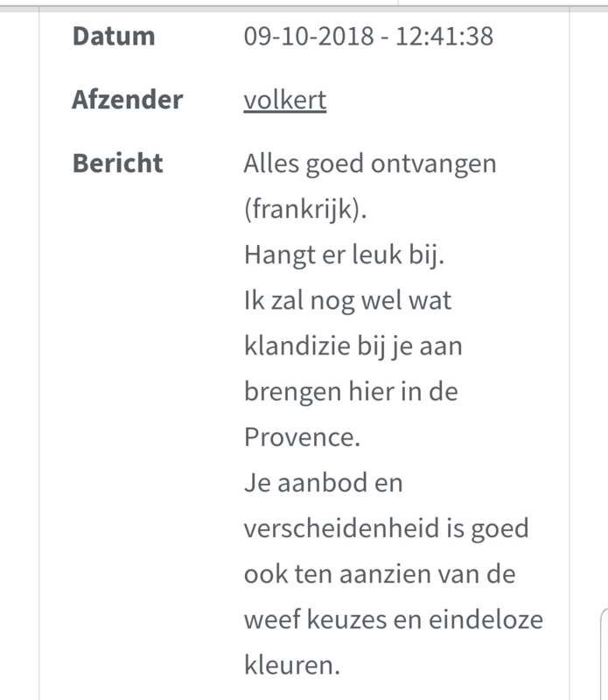Click the sentence 'Hangt er leuk bij.'

coord(344,255)
